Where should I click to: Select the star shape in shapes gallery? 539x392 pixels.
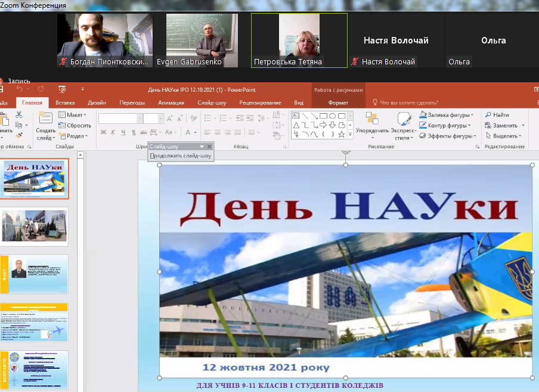coord(341,135)
